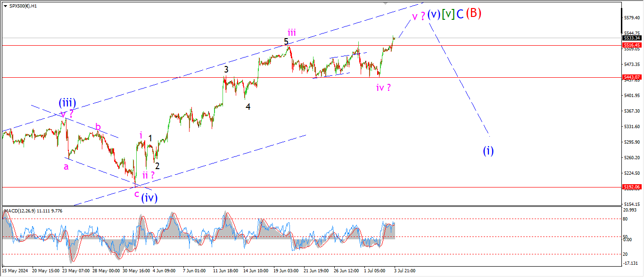This screenshot has height=277, width=644.
Task: Click the magenta 'iv ?' wave label
Action: click(383, 88)
